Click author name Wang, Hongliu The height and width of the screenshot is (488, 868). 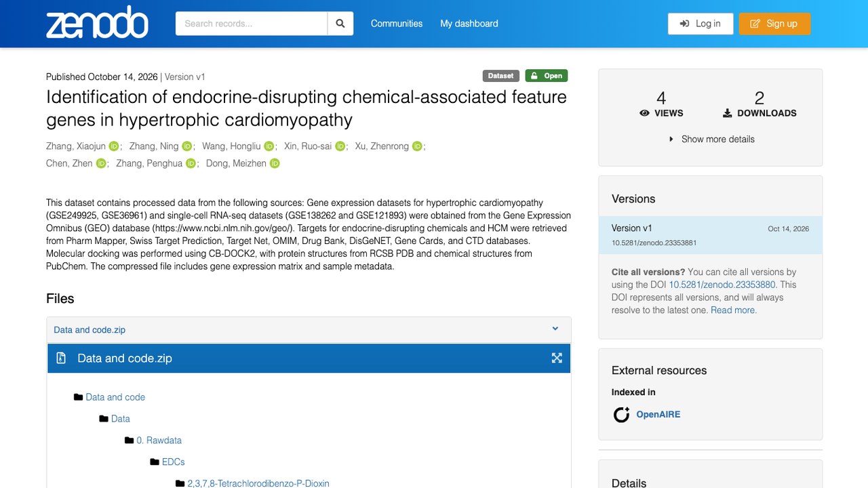(x=231, y=146)
